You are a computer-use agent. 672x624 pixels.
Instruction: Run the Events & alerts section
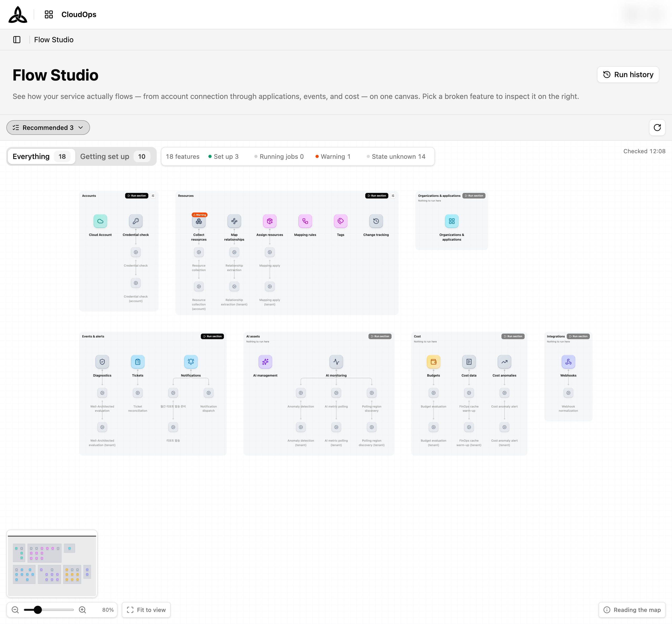click(x=213, y=336)
